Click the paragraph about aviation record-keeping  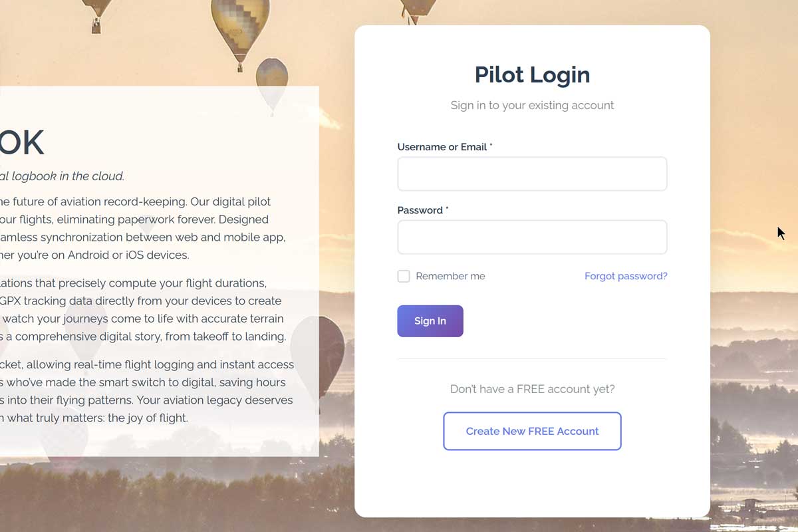[x=140, y=228]
